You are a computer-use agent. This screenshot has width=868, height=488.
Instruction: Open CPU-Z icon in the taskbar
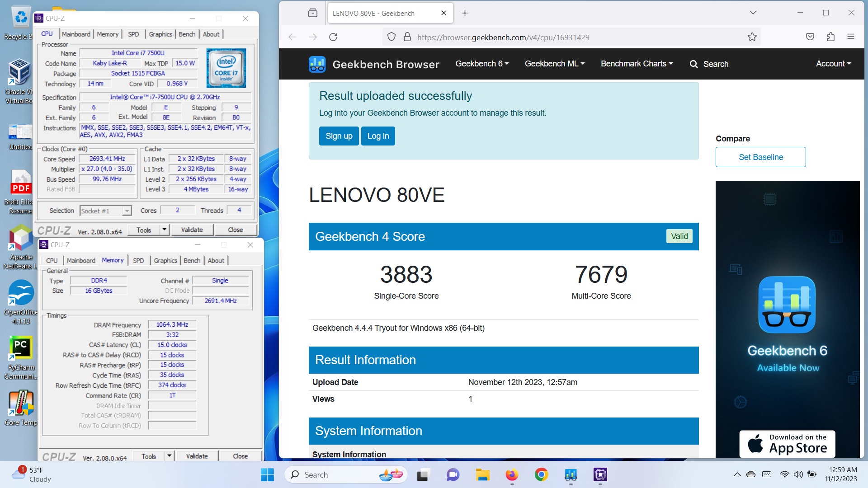600,475
